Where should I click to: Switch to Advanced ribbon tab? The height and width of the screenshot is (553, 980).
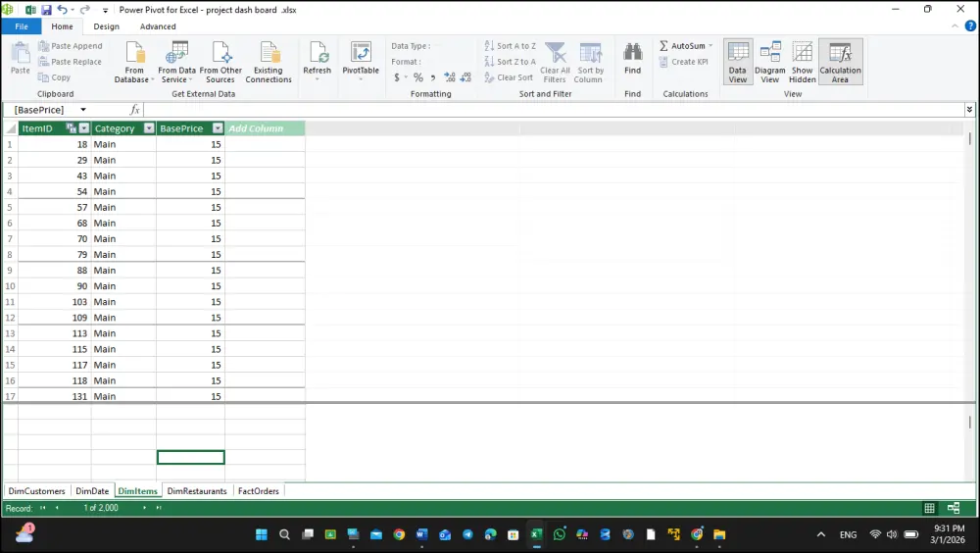[x=158, y=26]
